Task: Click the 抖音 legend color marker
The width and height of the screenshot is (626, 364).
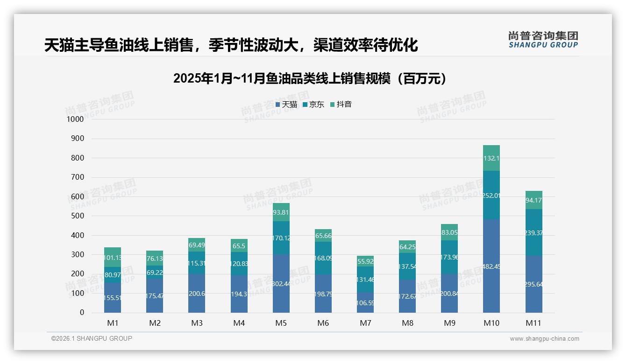Action: pyautogui.click(x=333, y=105)
